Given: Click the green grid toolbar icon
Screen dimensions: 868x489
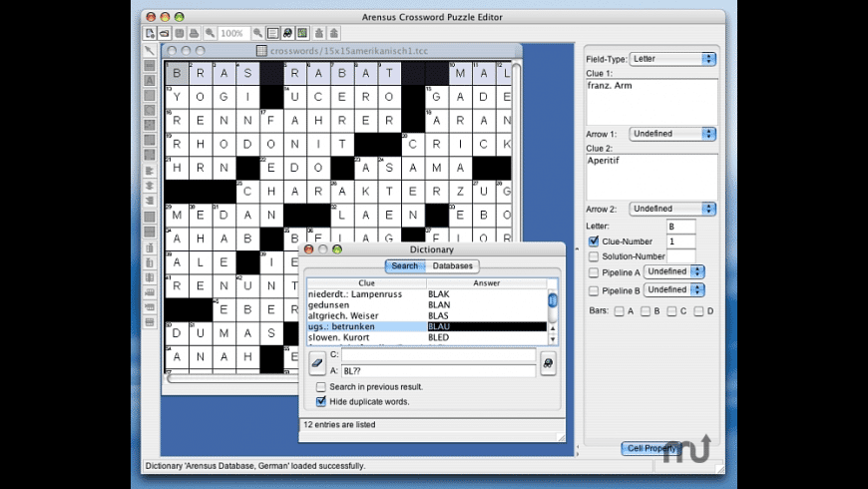Looking at the screenshot, I should [x=302, y=33].
